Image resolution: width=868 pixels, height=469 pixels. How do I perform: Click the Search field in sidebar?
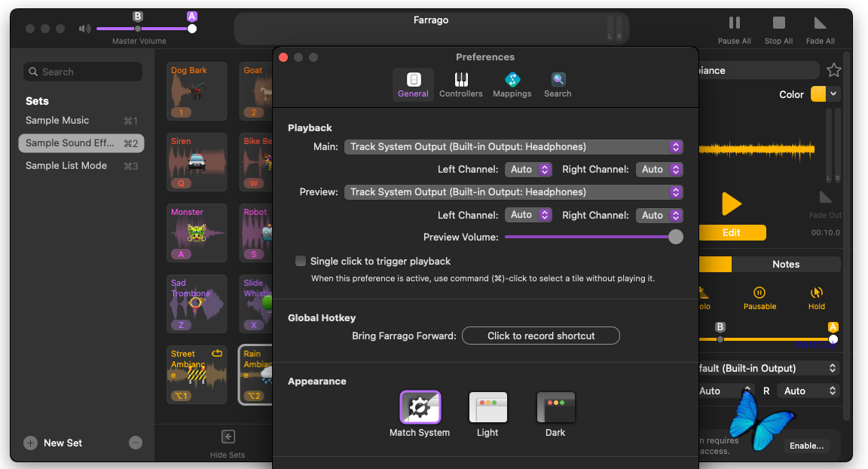[x=83, y=72]
